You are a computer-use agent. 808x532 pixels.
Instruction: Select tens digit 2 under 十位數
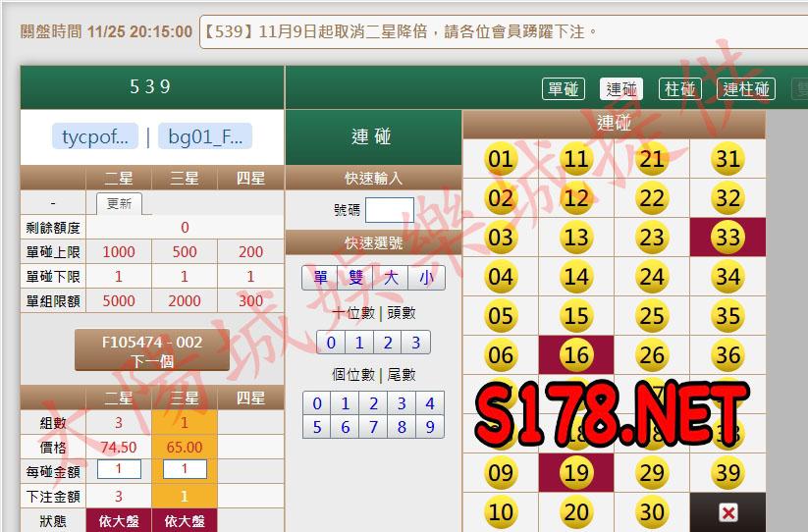(388, 342)
